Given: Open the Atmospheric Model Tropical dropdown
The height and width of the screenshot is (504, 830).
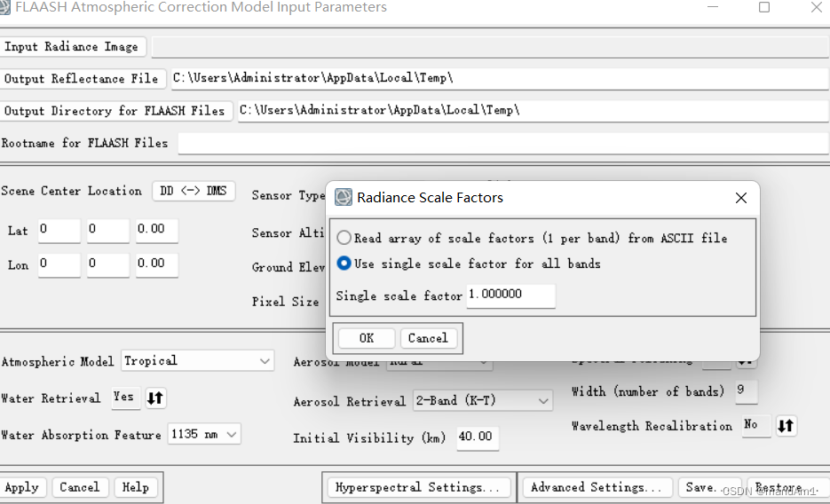Looking at the screenshot, I should tap(197, 361).
